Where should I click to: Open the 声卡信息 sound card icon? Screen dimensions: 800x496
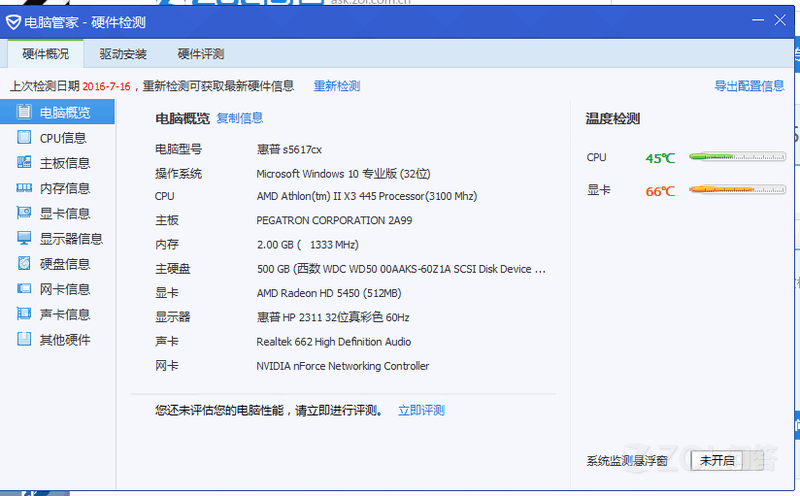[24, 313]
